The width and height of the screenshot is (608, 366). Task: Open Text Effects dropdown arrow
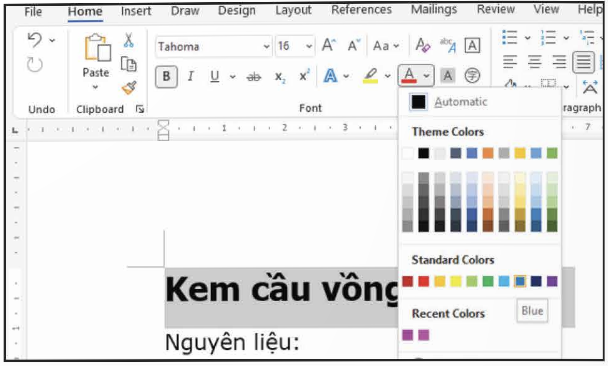[346, 76]
